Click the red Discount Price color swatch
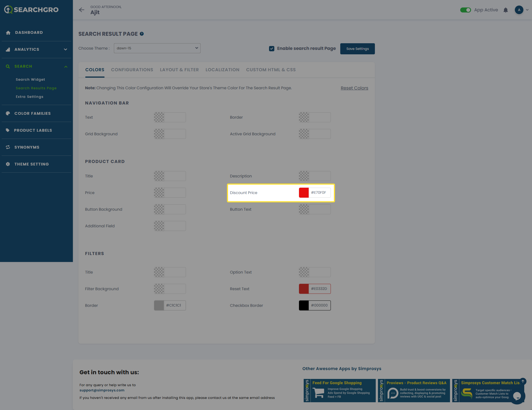This screenshot has width=532, height=410. coord(304,193)
